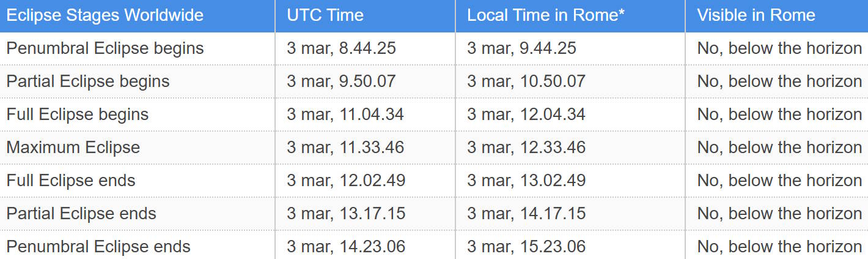Click UTC time 3 mar, 9.50.07
Viewport: 868px width, 259px height.
coord(341,81)
